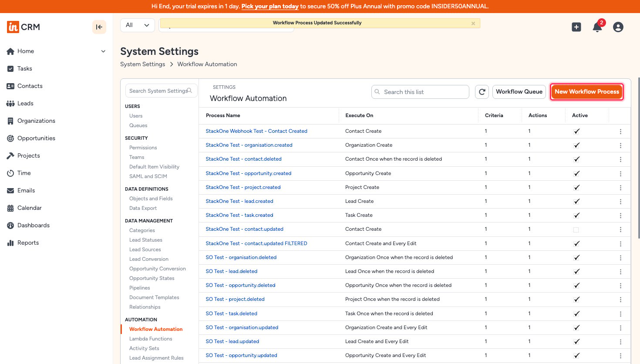The image size is (640, 364).
Task: Collapse the sidebar with the arrow icon
Action: 99,27
